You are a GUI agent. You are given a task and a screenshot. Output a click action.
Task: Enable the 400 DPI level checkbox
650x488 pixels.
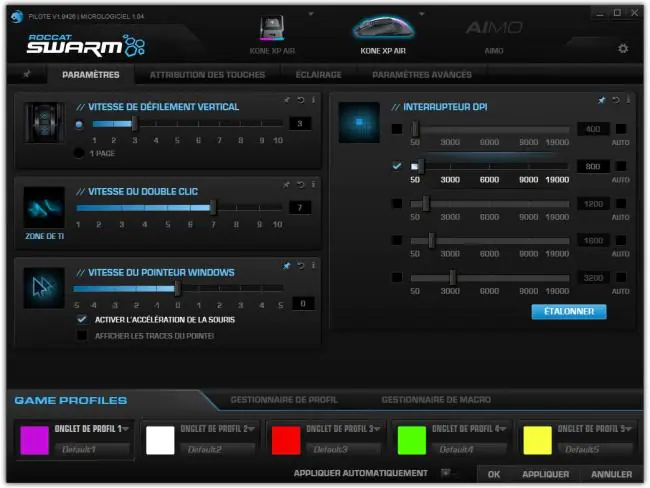(x=397, y=129)
